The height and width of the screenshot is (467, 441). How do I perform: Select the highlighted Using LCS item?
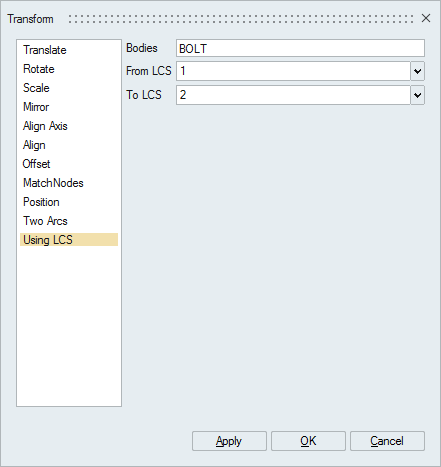69,240
